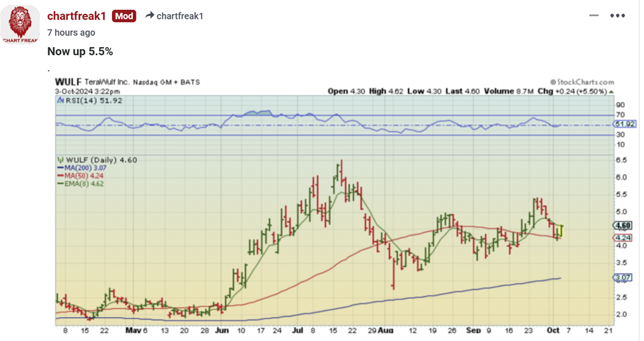Click the reply arrow icon next to chartfreak1
The width and height of the screenshot is (644, 341).
click(149, 15)
